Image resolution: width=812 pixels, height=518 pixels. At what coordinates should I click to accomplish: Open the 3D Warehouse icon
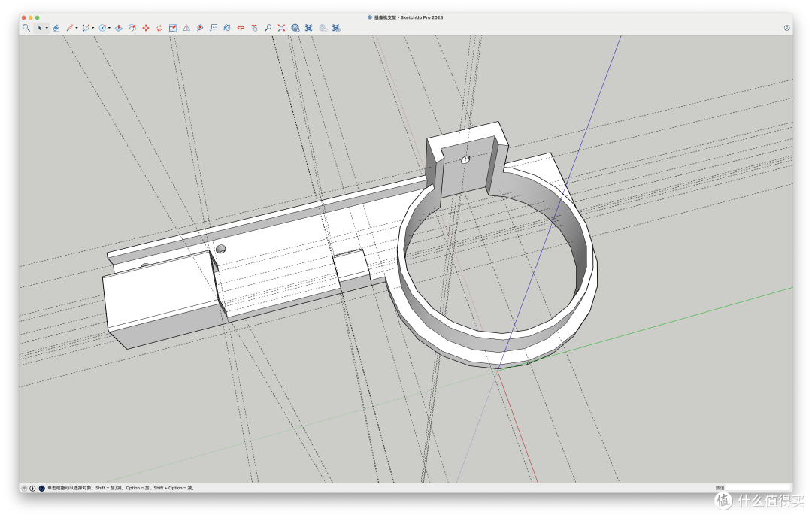295,28
